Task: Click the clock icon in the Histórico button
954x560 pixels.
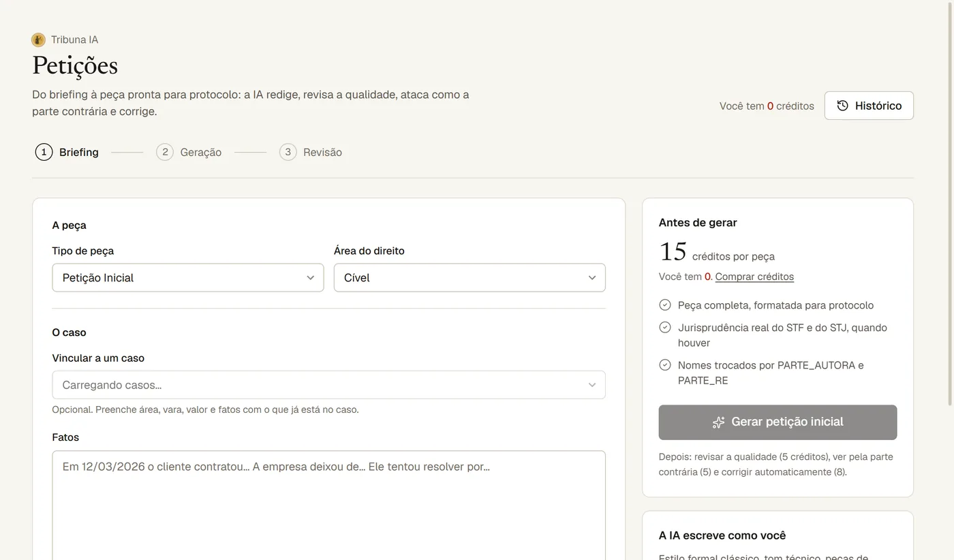Action: tap(842, 106)
